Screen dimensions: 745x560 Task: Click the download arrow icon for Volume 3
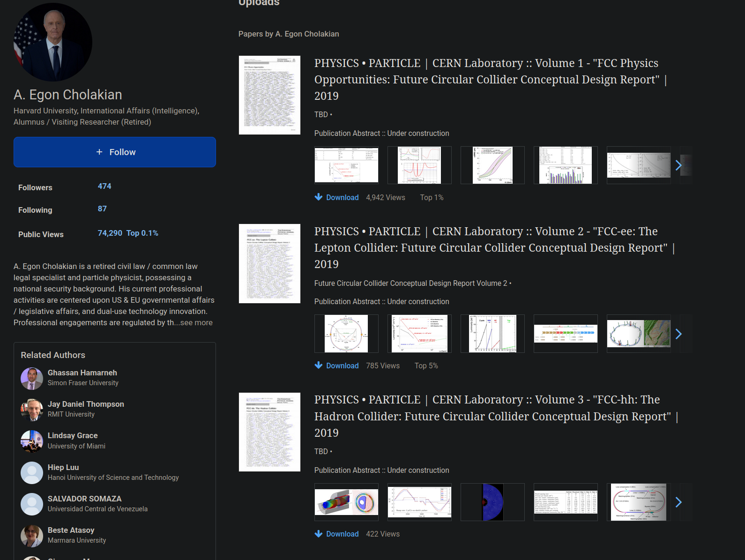click(x=319, y=533)
